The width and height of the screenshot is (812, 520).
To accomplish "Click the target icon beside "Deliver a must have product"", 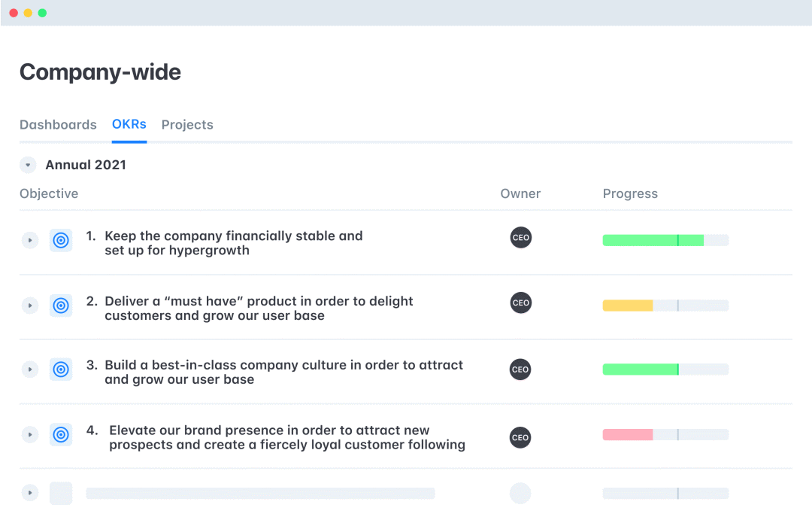I will point(61,306).
